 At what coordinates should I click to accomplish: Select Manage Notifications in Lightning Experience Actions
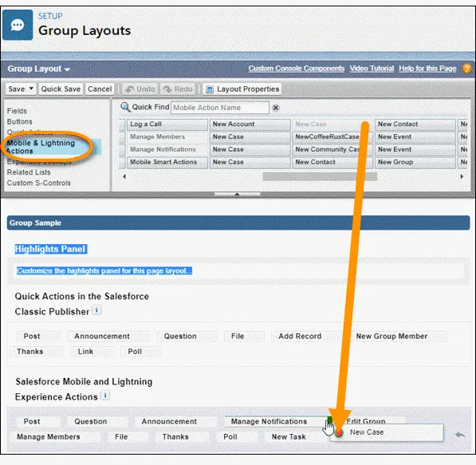point(275,422)
